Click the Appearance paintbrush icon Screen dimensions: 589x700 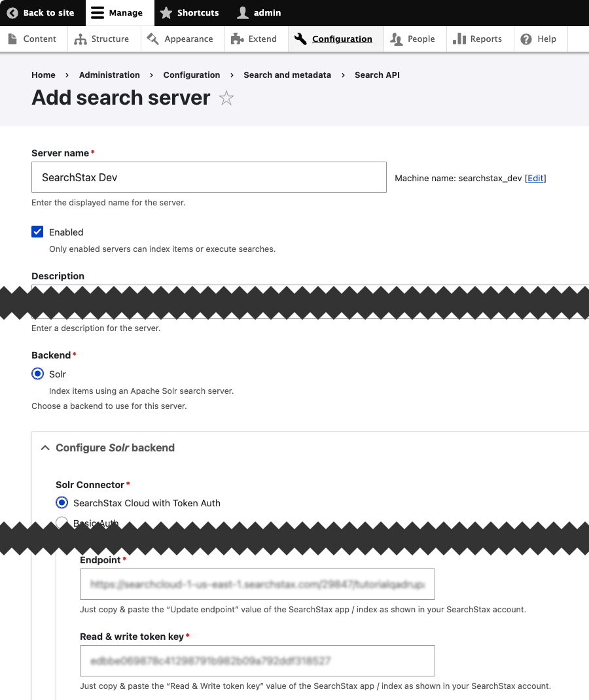click(152, 39)
